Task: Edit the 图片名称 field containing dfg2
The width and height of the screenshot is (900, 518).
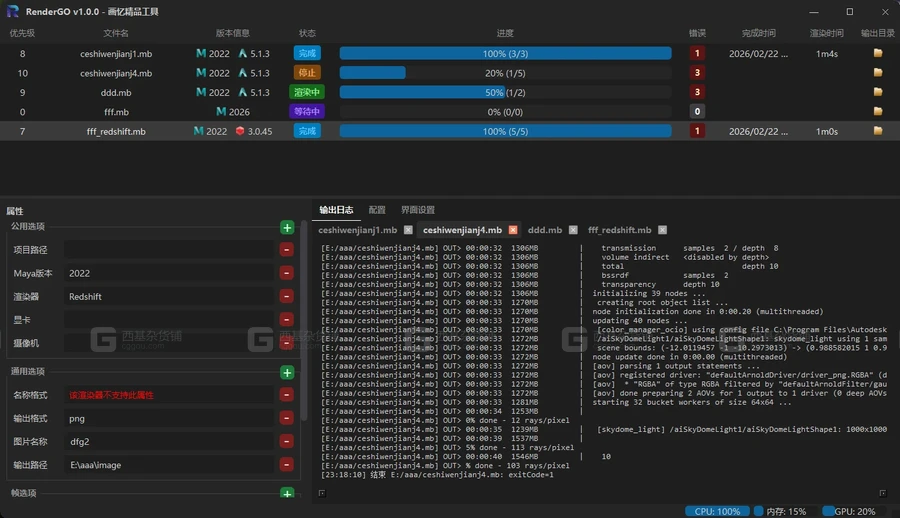Action: 169,442
